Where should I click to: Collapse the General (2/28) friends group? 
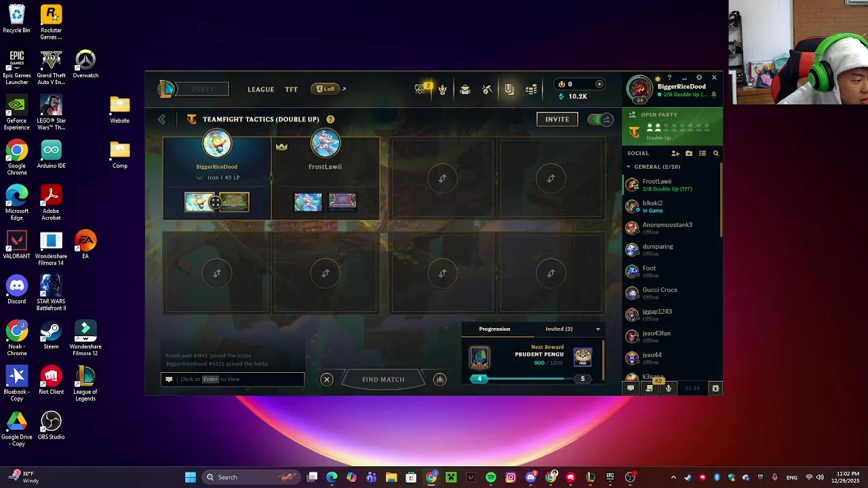[x=629, y=167]
